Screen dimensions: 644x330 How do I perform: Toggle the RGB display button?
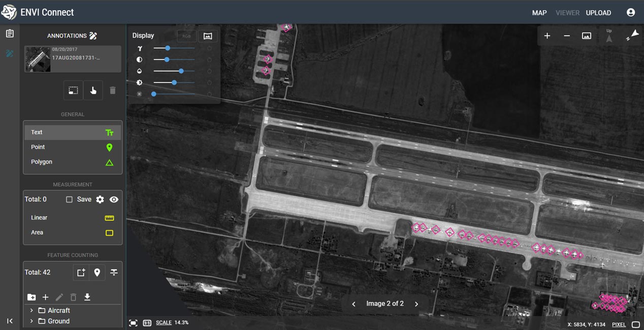[x=187, y=36]
